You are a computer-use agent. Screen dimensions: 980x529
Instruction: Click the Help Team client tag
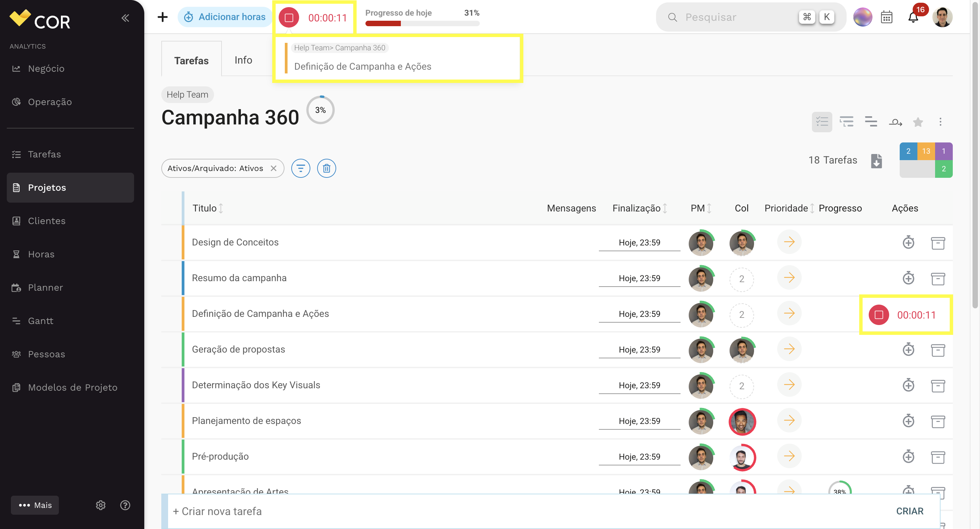(x=187, y=94)
